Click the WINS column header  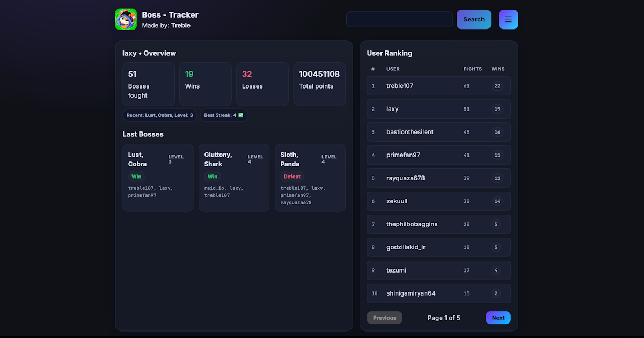497,69
